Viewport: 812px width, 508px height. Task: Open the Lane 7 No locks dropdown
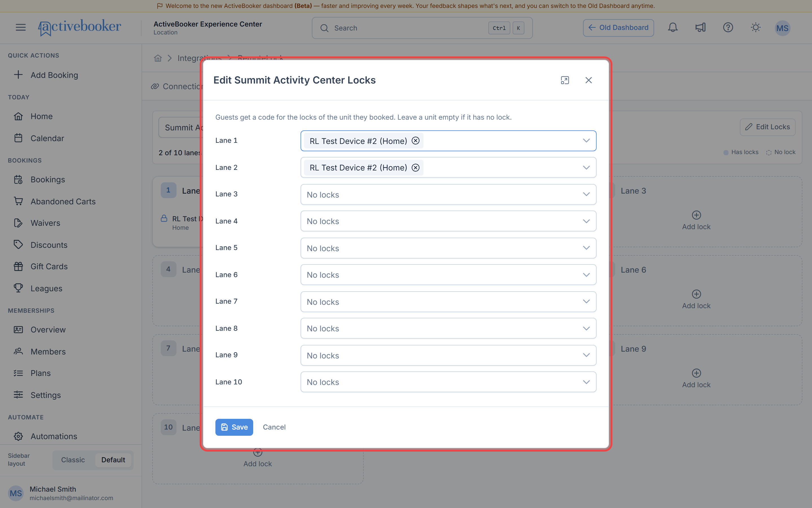point(448,302)
